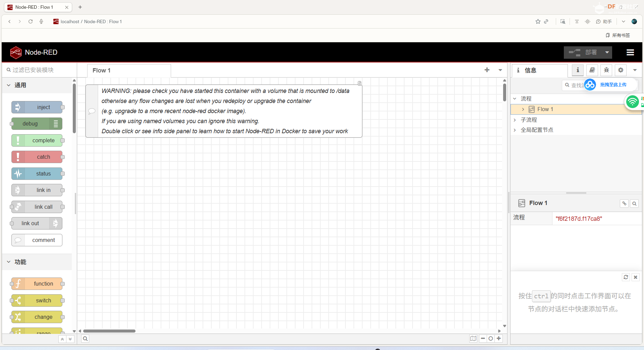644x350 pixels.
Task: Go back in browser history
Action: click(x=9, y=21)
